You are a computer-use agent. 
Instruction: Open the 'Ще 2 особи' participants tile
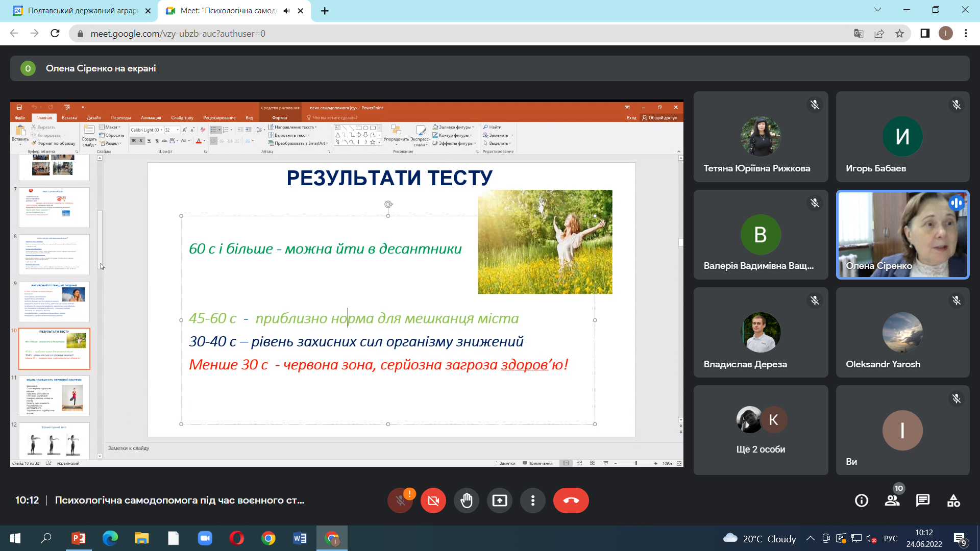(x=761, y=430)
